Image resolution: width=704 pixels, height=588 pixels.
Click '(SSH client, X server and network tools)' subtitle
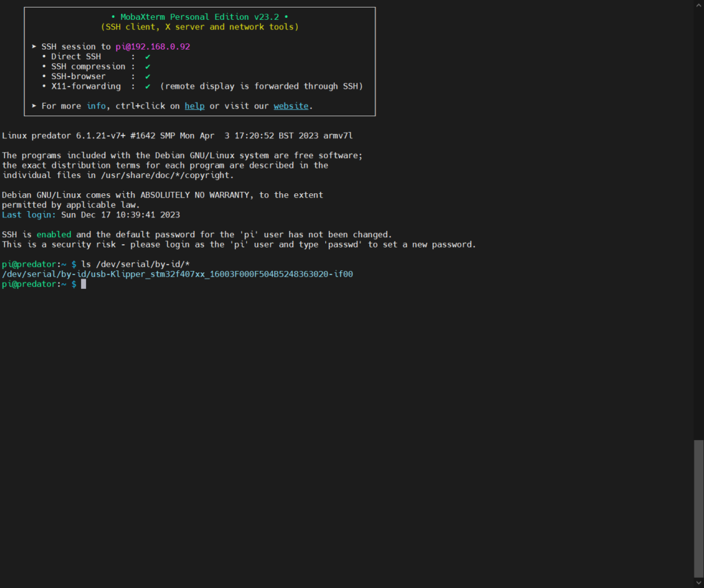(x=200, y=27)
